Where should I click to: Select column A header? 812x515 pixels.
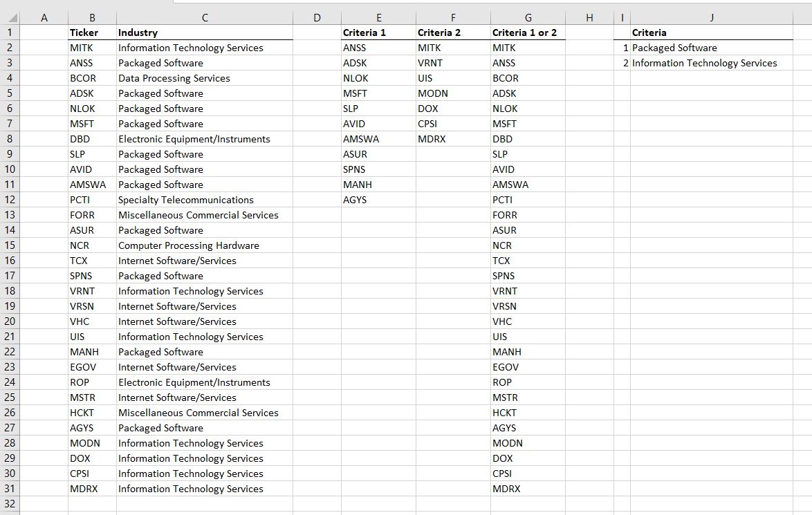[44, 17]
